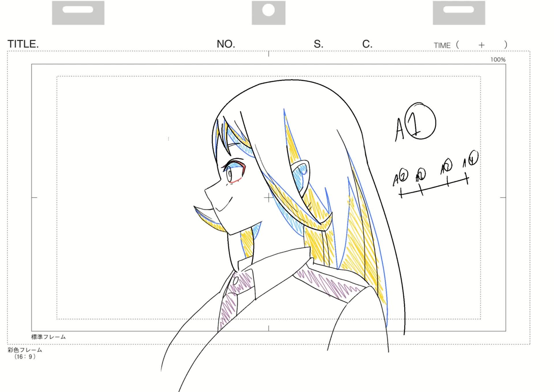Viewport: 554px width, 392px height.
Task: Click the circled 4 on timing chart
Action: [x=473, y=158]
